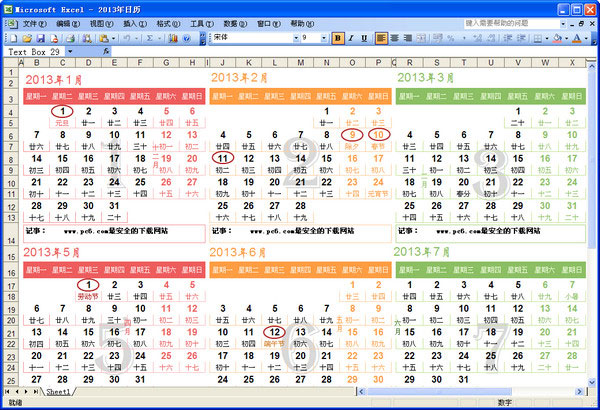The width and height of the screenshot is (600, 410).
Task: Click horizontal scrollbar right arrow
Action: [580, 392]
